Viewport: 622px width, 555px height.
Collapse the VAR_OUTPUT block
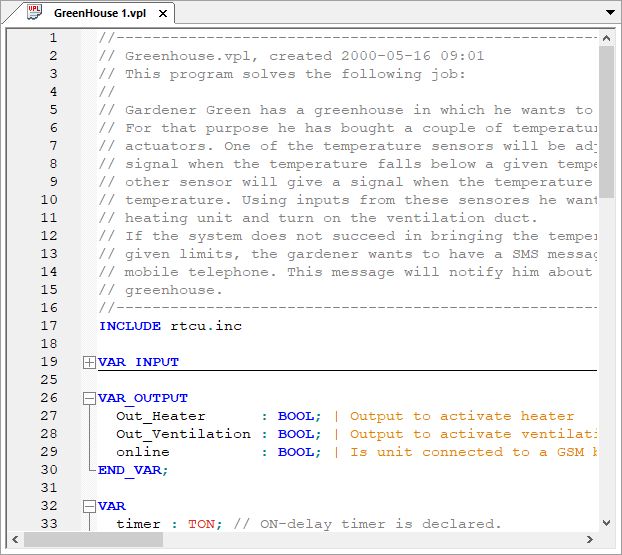[x=90, y=398]
